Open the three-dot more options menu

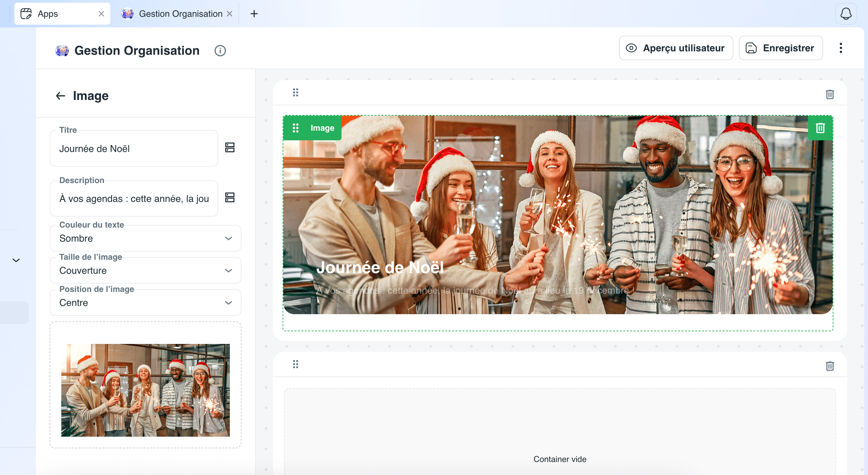841,48
